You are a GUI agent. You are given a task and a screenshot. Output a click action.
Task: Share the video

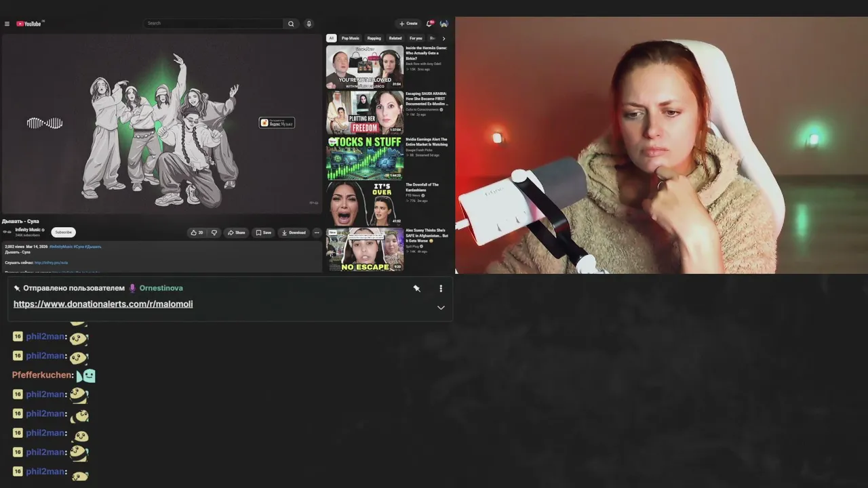pyautogui.click(x=237, y=232)
